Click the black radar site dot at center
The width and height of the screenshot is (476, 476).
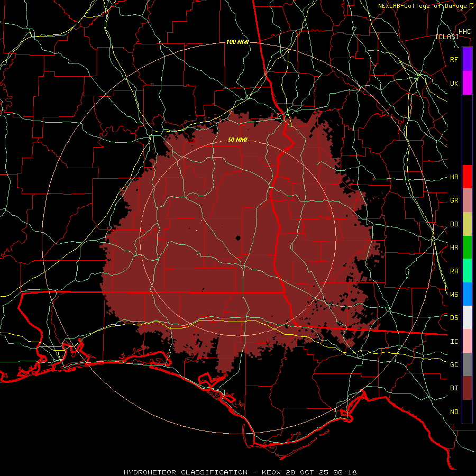(239, 238)
